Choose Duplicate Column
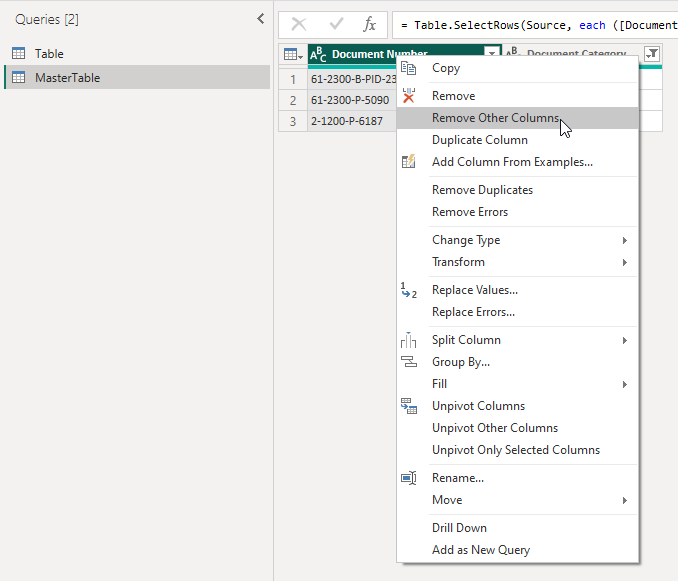 [517, 140]
